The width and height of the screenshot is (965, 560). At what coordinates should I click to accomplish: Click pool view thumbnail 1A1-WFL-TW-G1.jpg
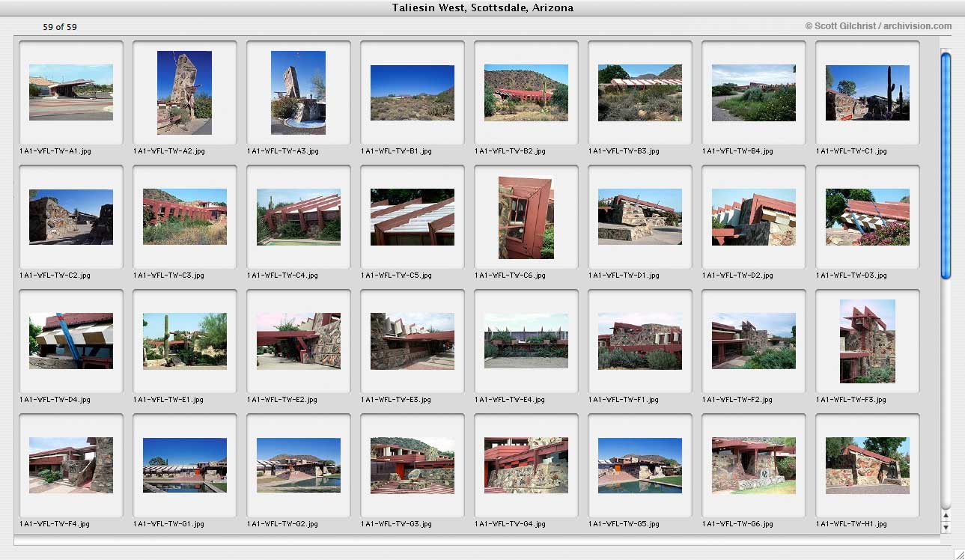click(x=185, y=465)
